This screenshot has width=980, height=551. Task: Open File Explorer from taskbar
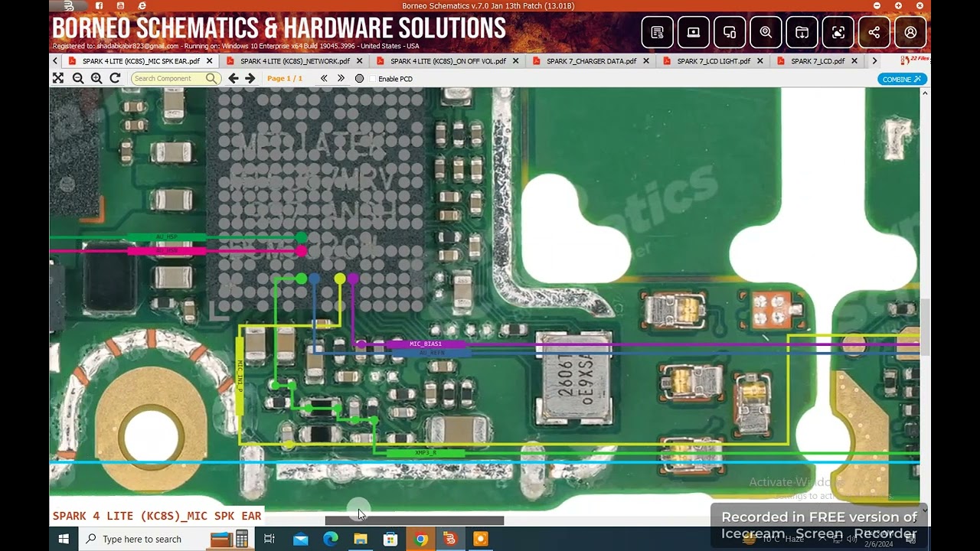click(x=361, y=539)
